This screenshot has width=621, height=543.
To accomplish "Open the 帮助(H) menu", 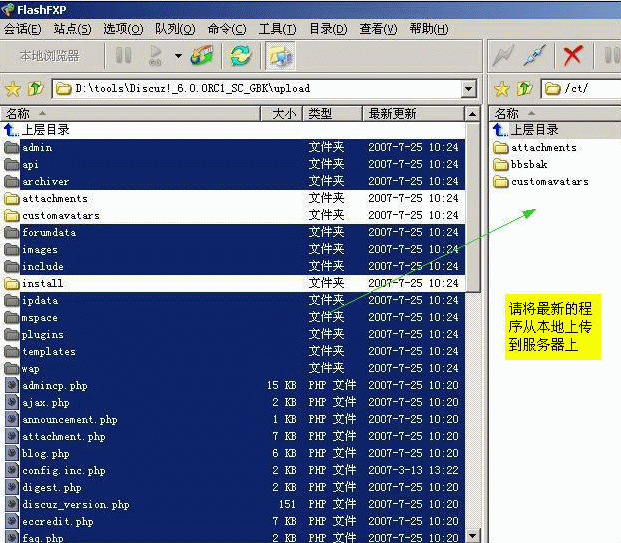I will pos(429,29).
